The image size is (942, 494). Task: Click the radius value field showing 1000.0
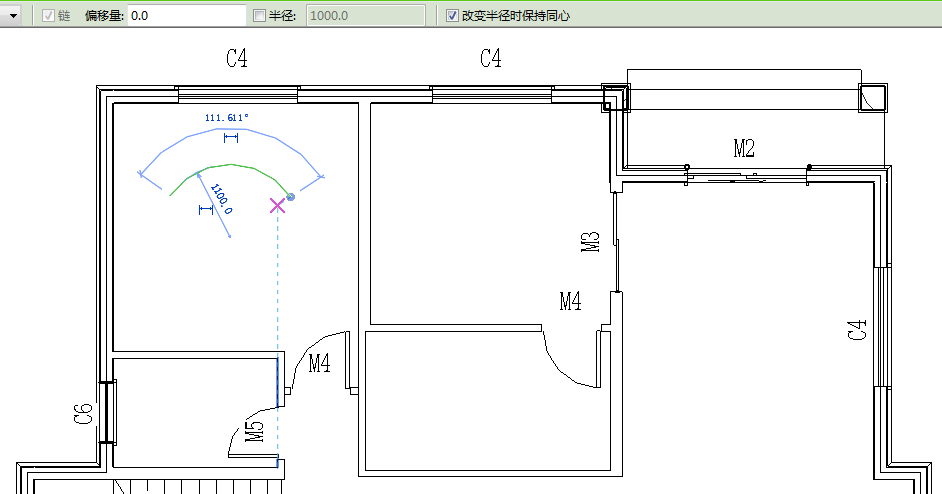click(x=366, y=16)
